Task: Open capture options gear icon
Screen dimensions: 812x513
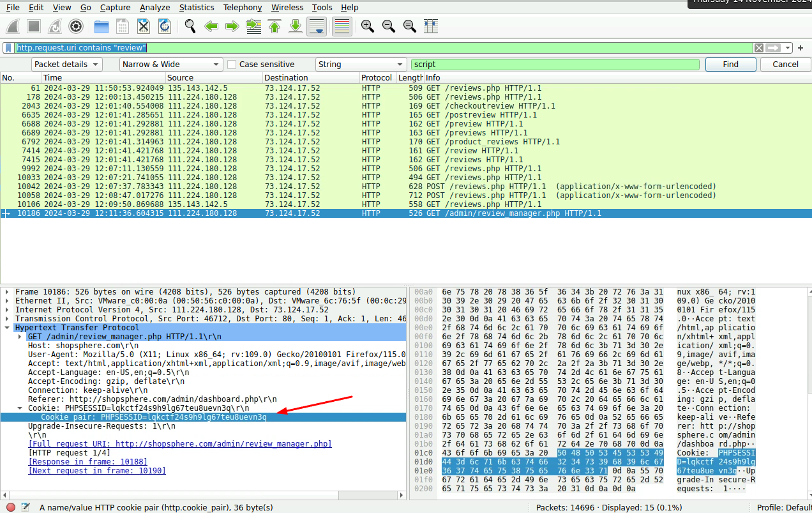Action: pos(76,26)
